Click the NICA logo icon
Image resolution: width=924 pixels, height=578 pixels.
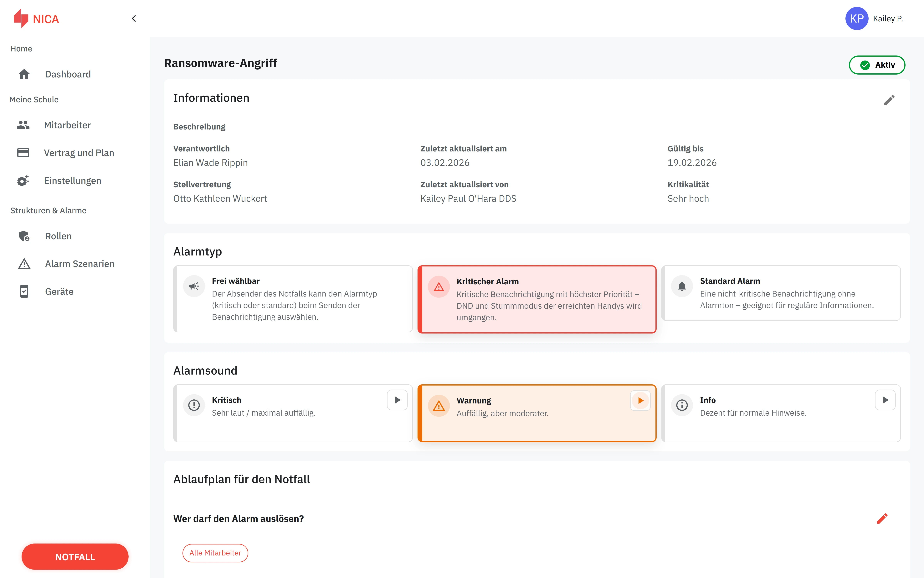point(21,18)
